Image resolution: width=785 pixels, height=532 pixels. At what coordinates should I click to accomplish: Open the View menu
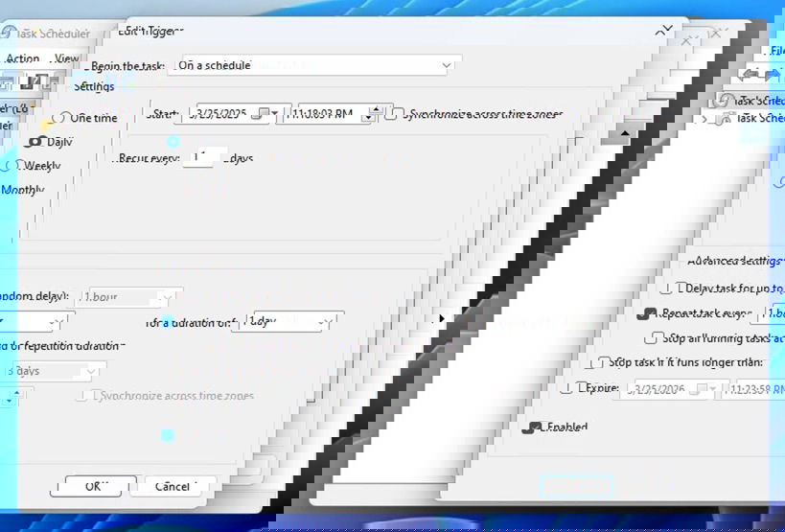coord(67,58)
